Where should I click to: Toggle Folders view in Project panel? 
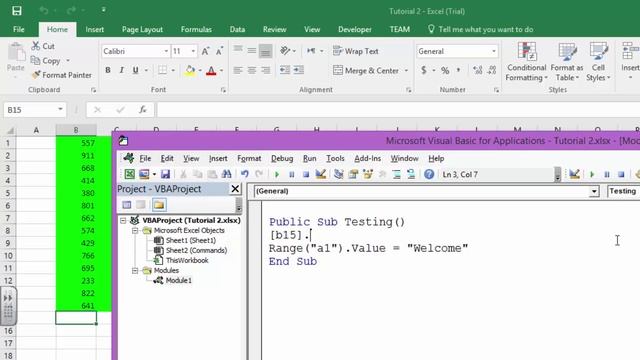click(x=159, y=204)
